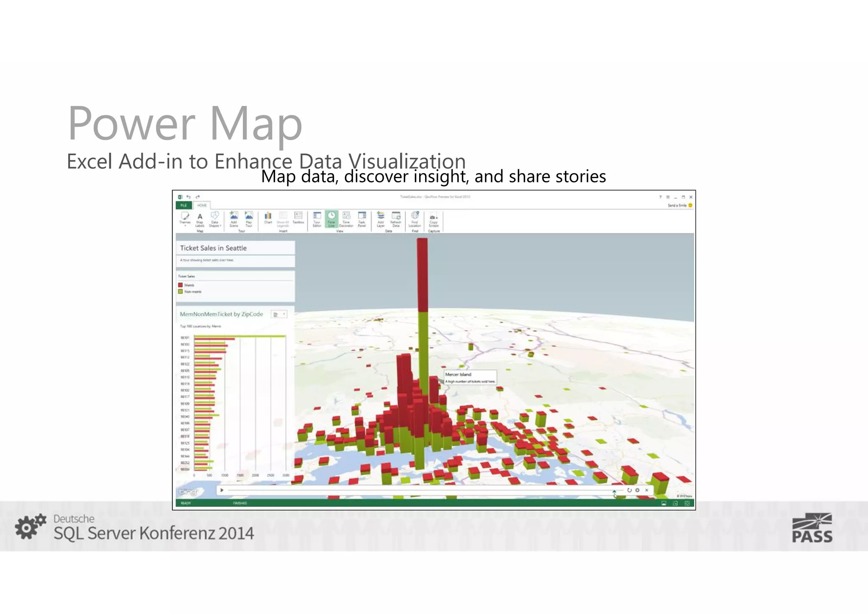Select the HOME ribbon tab
Screen dimensions: 868x614
pos(202,205)
